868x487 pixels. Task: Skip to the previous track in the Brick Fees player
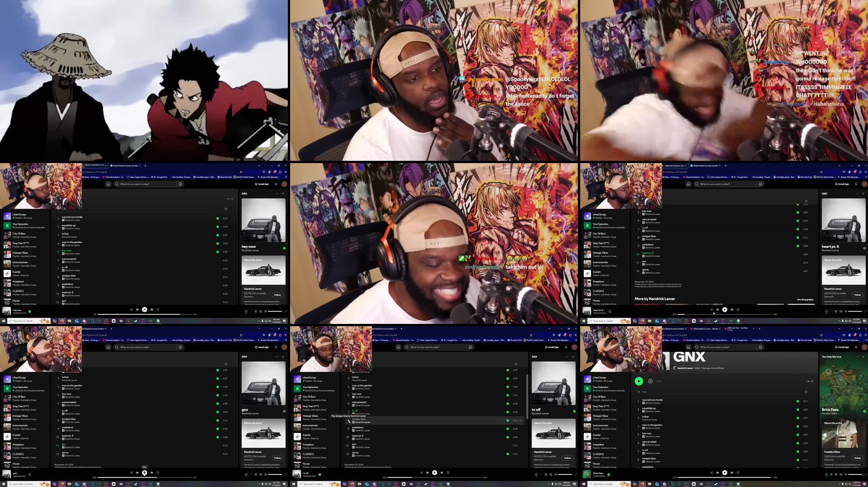[718, 473]
